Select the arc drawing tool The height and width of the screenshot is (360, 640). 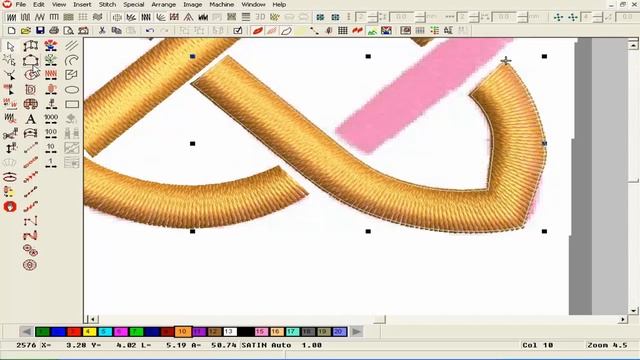click(x=72, y=61)
